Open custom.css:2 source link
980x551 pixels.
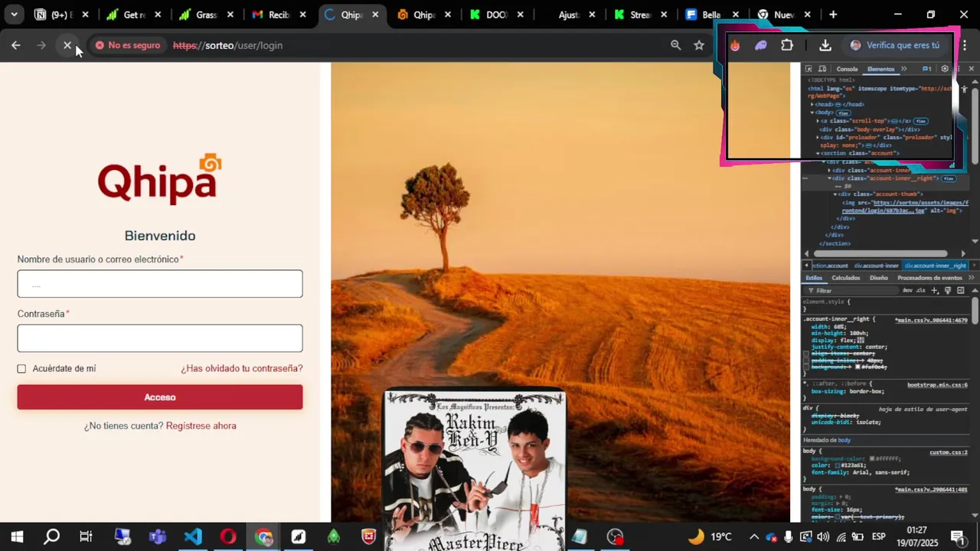pos(949,452)
